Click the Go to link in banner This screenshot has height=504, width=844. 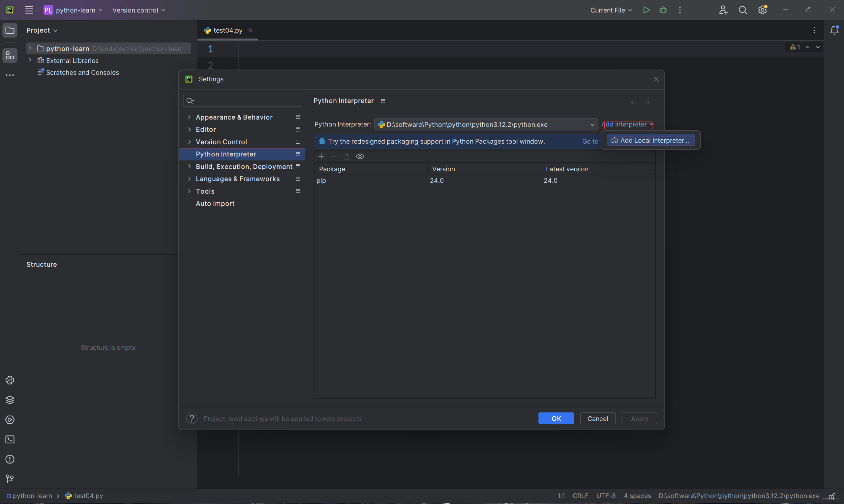(x=590, y=141)
